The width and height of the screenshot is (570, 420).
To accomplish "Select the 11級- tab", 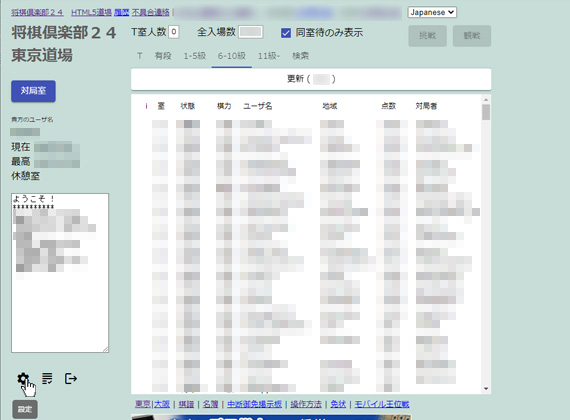I will [x=269, y=56].
